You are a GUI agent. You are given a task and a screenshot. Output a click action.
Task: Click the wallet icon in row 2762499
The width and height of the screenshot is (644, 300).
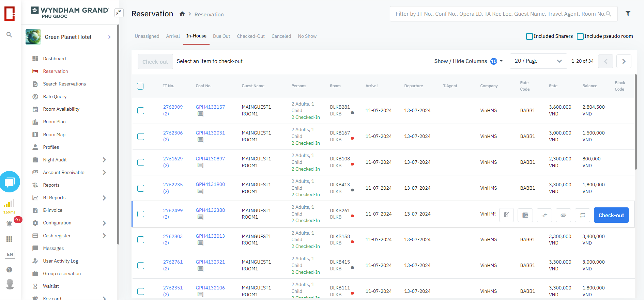coord(525,215)
